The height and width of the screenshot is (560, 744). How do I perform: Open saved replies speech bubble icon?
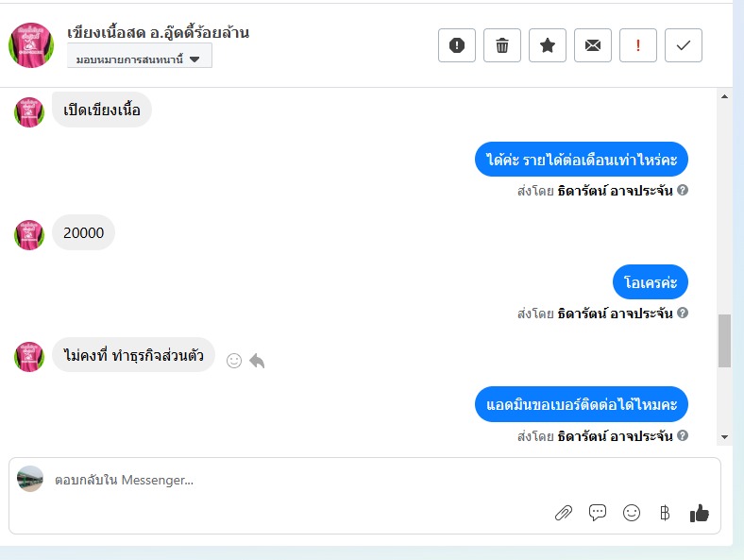pyautogui.click(x=598, y=513)
